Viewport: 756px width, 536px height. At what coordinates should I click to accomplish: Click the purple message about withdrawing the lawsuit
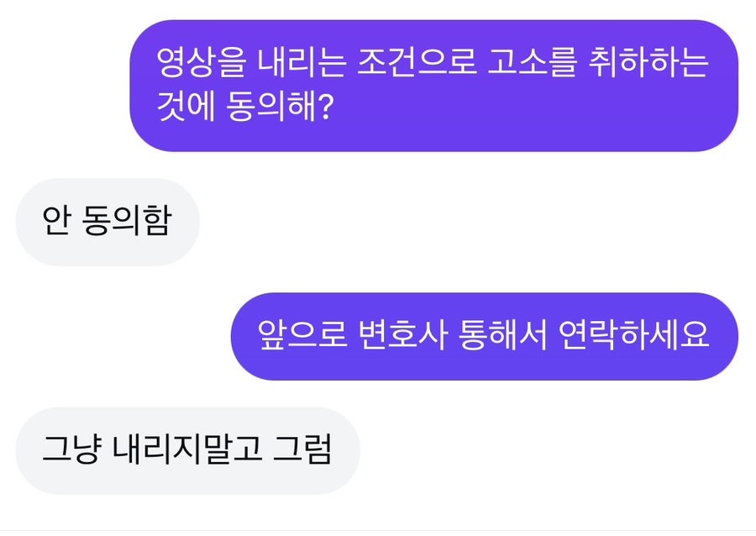pos(433,87)
